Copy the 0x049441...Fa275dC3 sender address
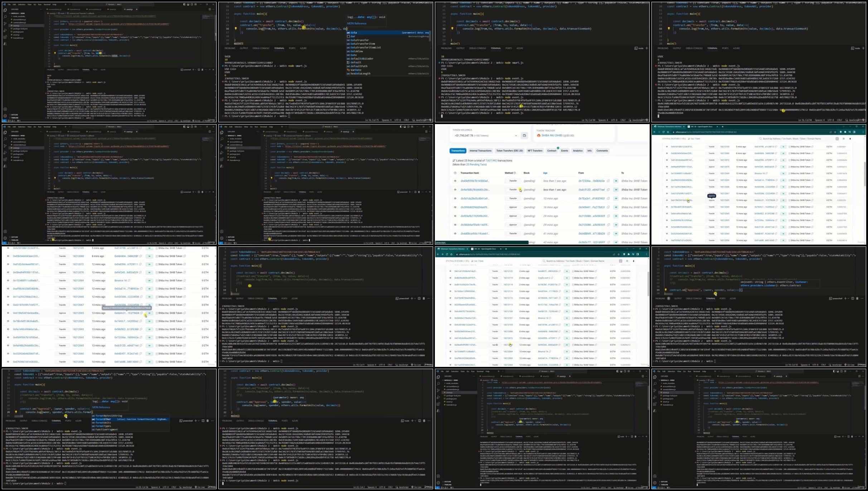Screen dimensions: 868x491 pos(608,207)
